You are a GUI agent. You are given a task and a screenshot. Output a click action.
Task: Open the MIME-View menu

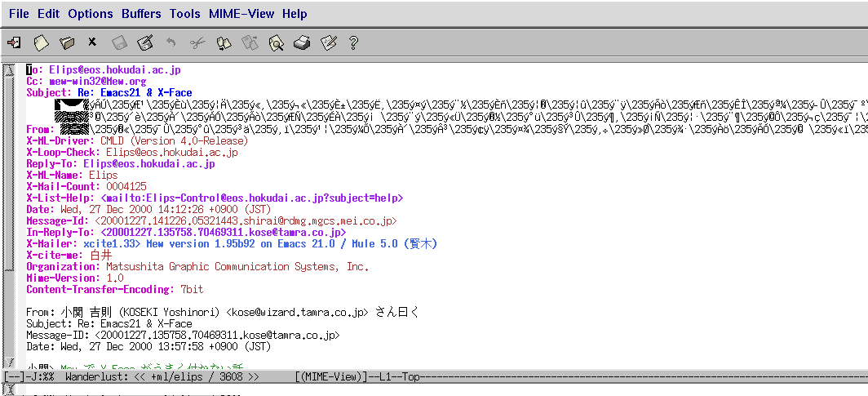241,14
